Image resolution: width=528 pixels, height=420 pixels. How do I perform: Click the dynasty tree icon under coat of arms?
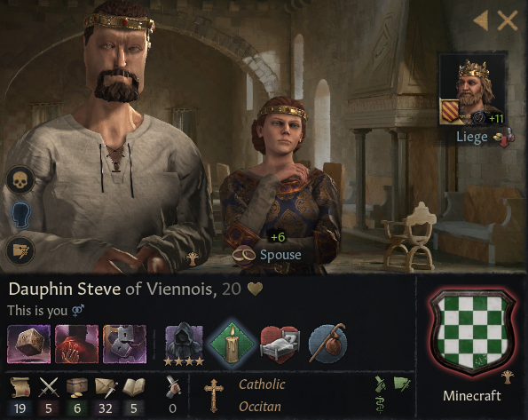point(507,377)
